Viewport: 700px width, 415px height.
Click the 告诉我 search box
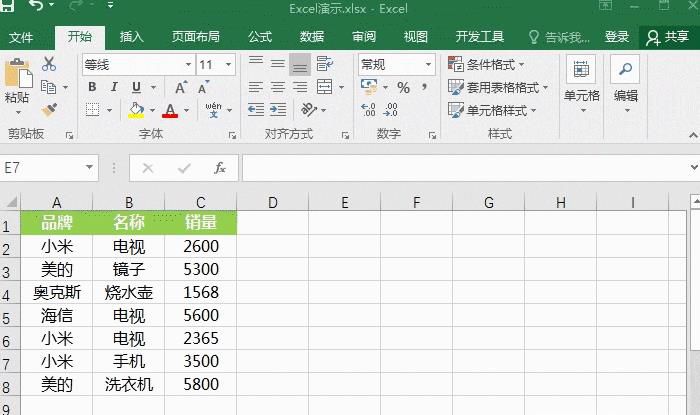pyautogui.click(x=559, y=37)
